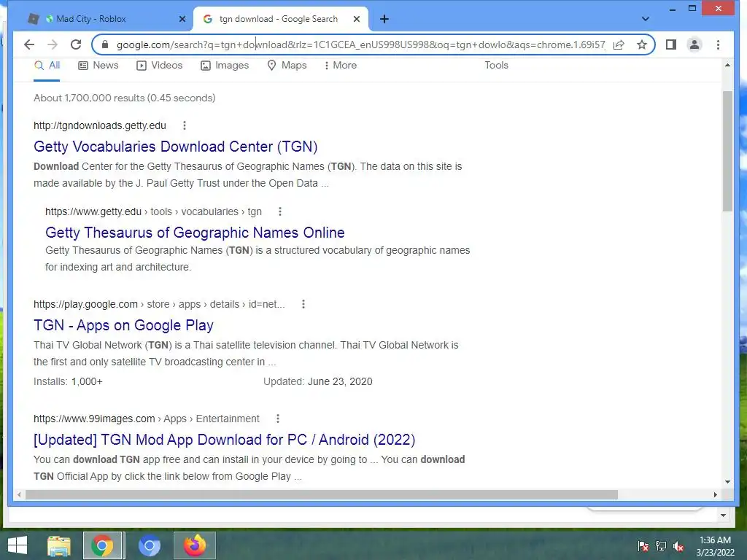Open options for 99images.com result
747x560 pixels.
pos(278,419)
